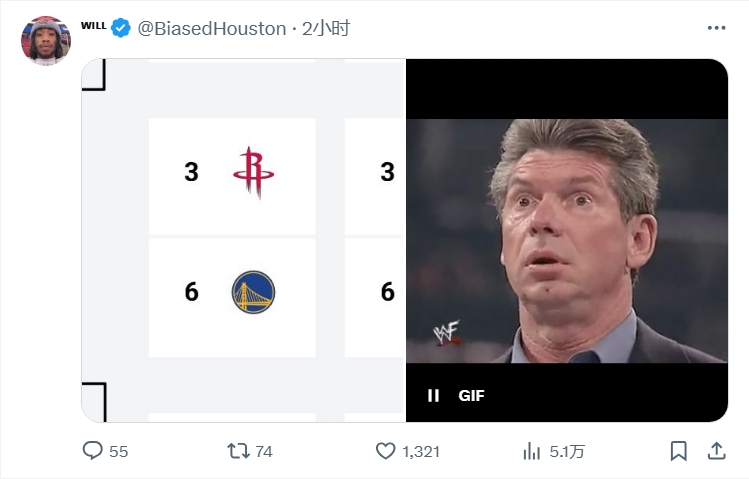749x479 pixels.
Task: Click the 1,321 likes count
Action: pyautogui.click(x=421, y=451)
